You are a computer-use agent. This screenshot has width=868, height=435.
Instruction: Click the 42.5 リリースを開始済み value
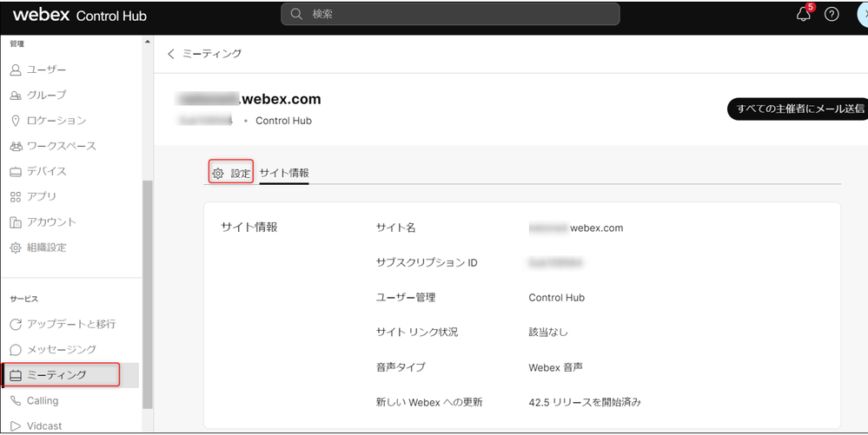pos(585,402)
